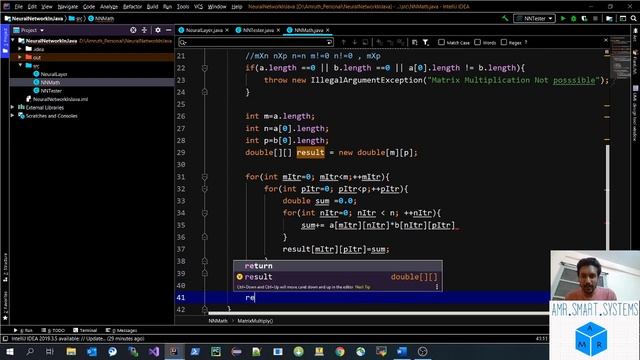Click the search filter funnel icon
This screenshot has width=640, height=360.
(426, 42)
